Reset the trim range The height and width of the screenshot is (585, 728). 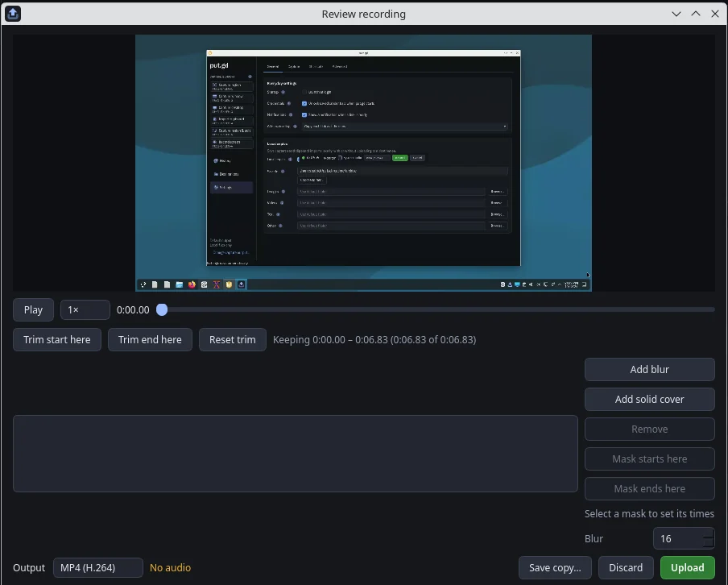coord(233,340)
